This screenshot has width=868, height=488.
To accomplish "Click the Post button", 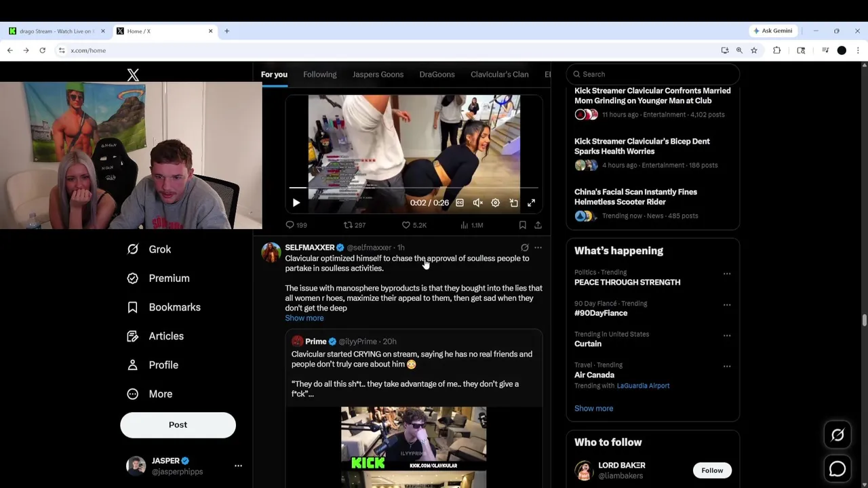I will pyautogui.click(x=178, y=425).
